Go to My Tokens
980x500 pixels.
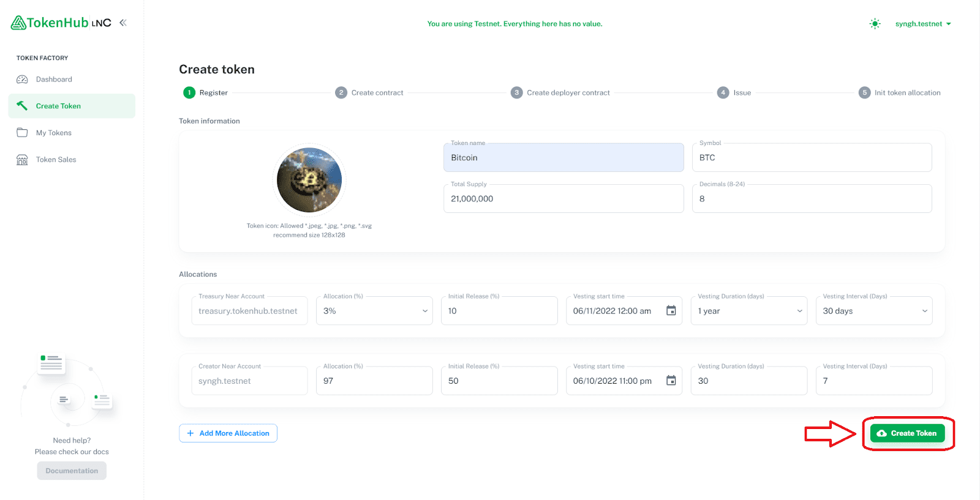click(x=72, y=133)
